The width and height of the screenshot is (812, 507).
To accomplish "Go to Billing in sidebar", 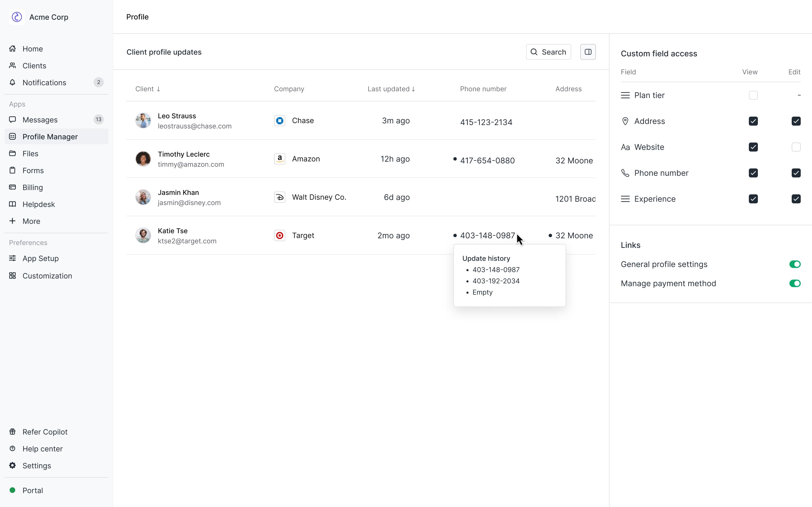I will 32,187.
